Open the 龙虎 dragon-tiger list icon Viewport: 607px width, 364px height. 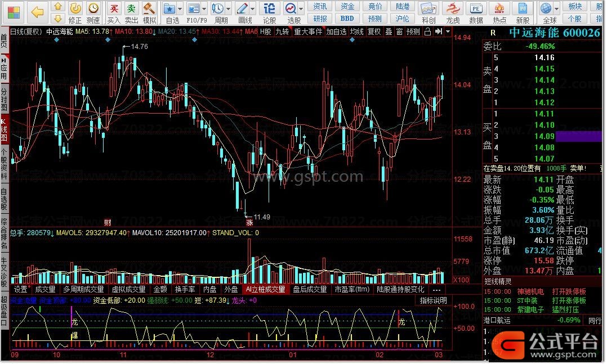pos(453,12)
